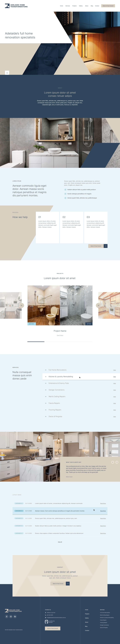Go to Projects in the header navigation
This screenshot has width=120, height=644.
[x=74, y=6]
